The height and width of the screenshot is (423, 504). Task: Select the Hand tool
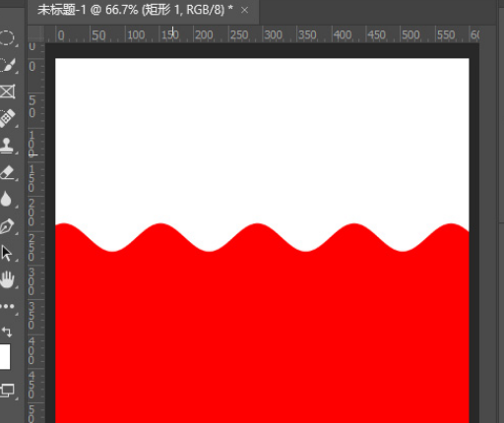coord(7,279)
